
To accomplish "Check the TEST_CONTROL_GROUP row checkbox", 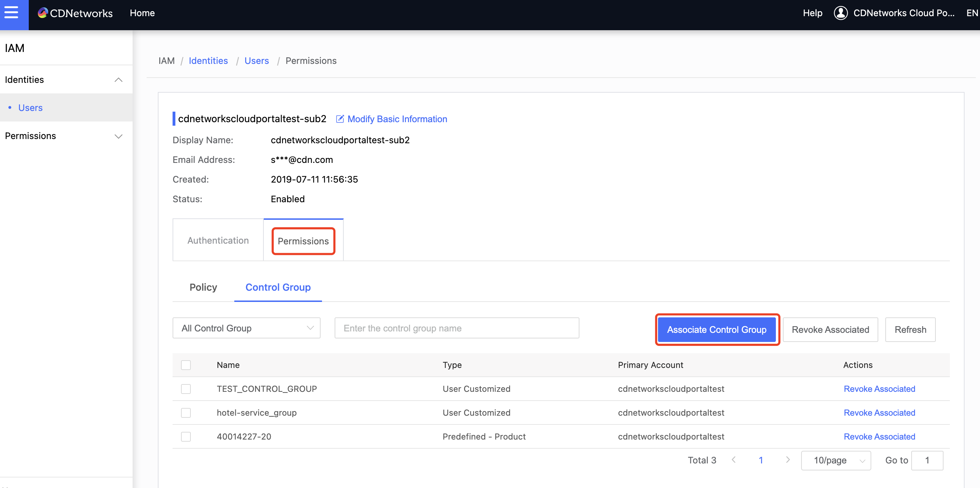I will 185,389.
